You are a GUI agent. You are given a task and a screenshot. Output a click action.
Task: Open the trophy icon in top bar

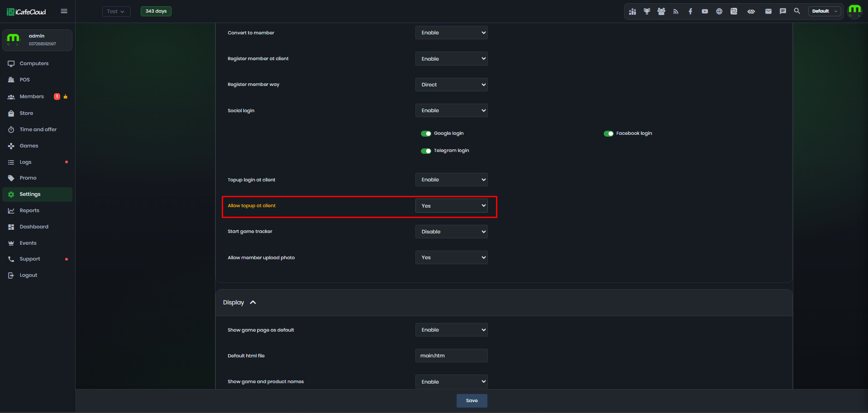647,11
